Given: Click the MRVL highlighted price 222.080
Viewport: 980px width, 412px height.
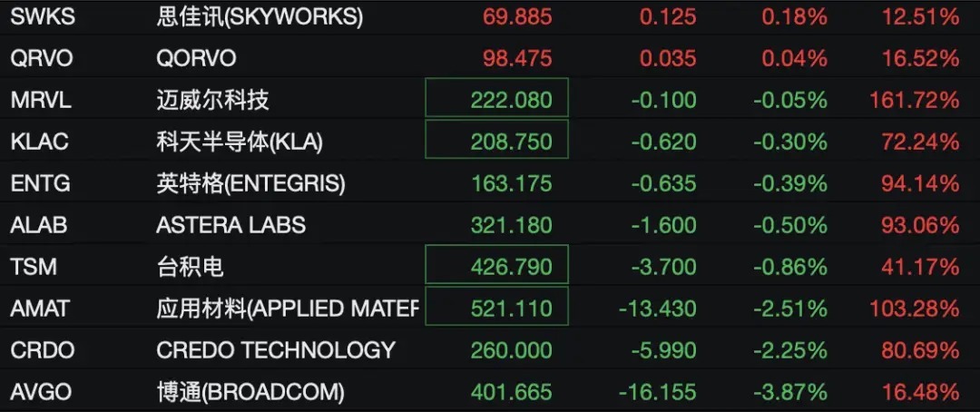Looking at the screenshot, I should tap(496, 97).
